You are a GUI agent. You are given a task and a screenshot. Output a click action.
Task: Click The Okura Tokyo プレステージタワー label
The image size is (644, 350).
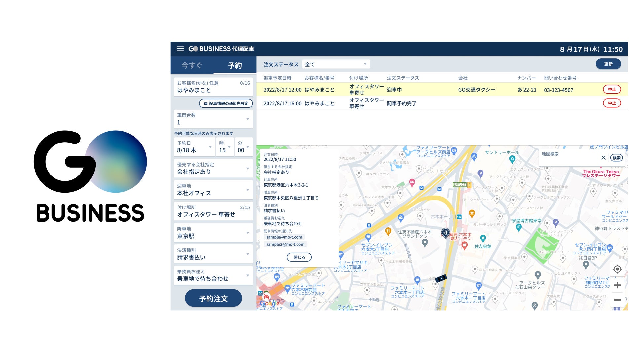pos(601,174)
